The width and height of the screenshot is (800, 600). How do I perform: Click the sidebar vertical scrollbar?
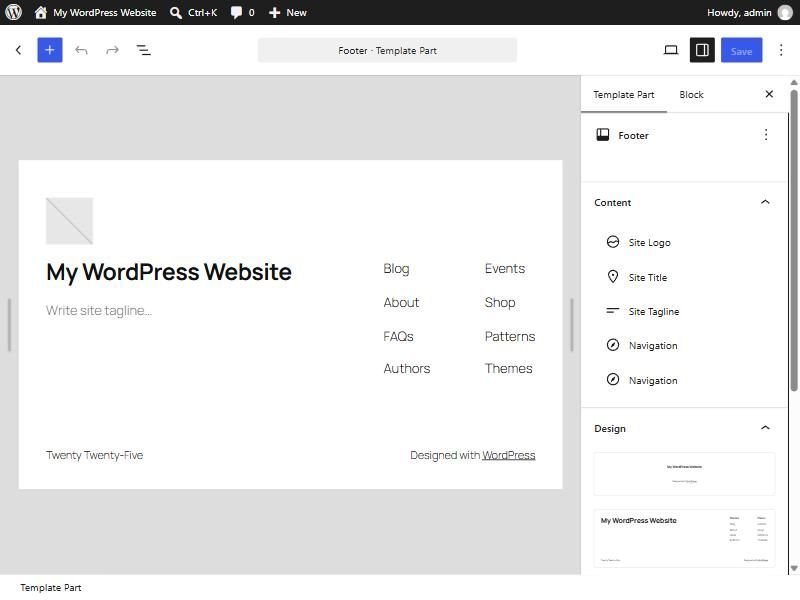pos(793,241)
